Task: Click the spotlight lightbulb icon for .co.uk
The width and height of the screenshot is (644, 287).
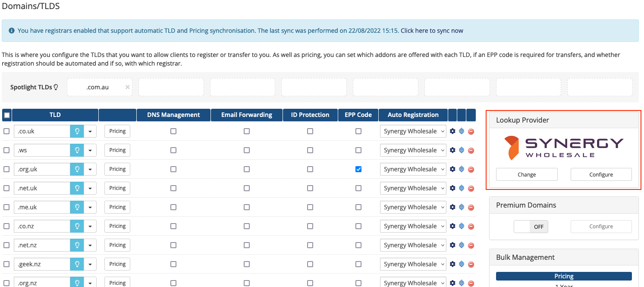Action: pyautogui.click(x=77, y=131)
